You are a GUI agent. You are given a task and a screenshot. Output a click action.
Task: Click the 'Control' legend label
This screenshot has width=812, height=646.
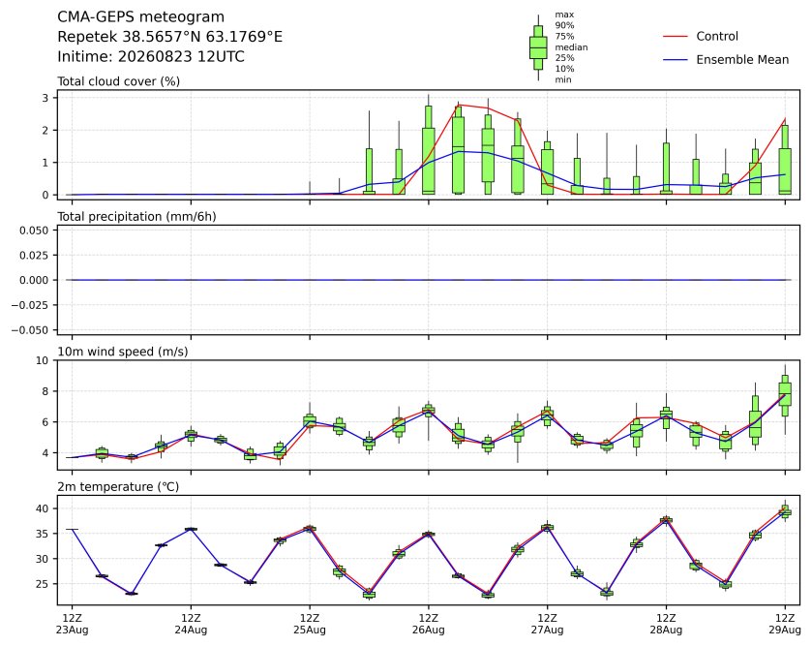[x=717, y=36]
